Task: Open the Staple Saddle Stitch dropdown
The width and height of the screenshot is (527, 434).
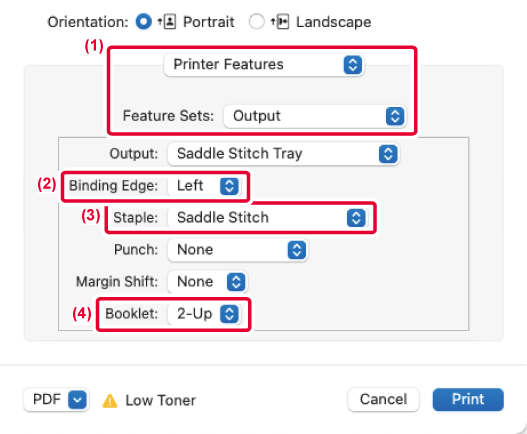Action: (x=268, y=218)
